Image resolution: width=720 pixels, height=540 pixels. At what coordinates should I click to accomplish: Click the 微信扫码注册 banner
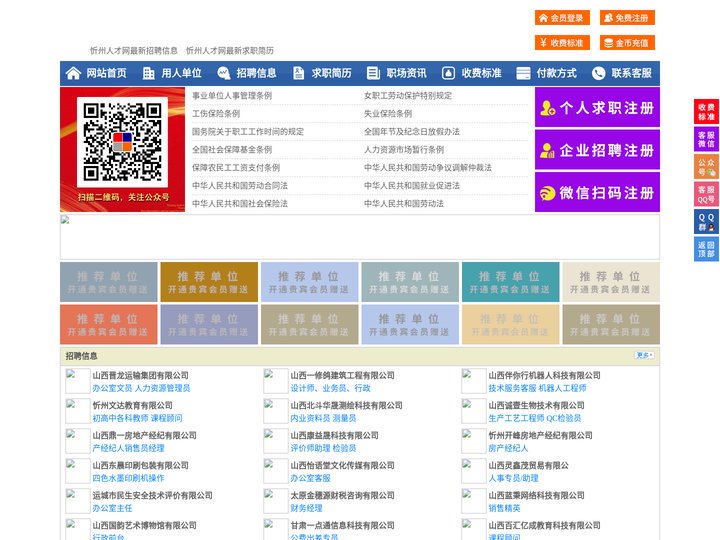597,192
